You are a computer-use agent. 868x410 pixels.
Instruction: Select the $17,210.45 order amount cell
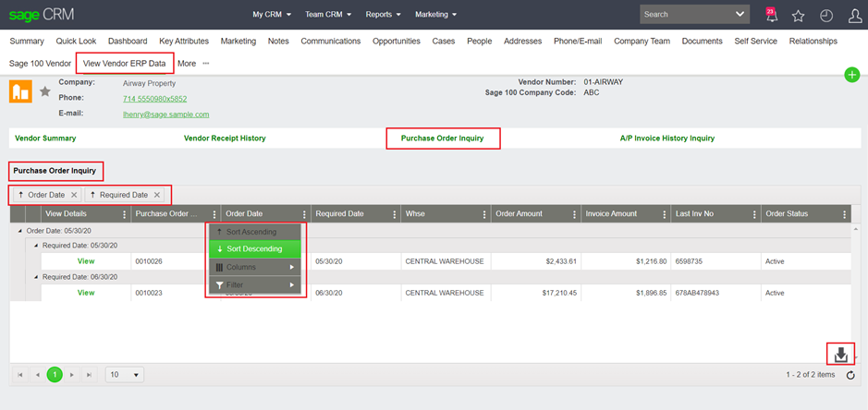[536, 293]
